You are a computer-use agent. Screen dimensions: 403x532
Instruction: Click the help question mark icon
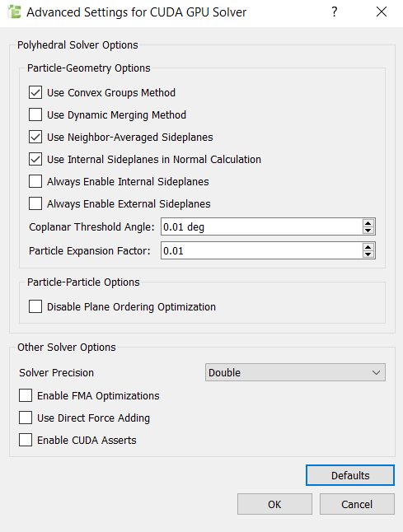pos(335,12)
